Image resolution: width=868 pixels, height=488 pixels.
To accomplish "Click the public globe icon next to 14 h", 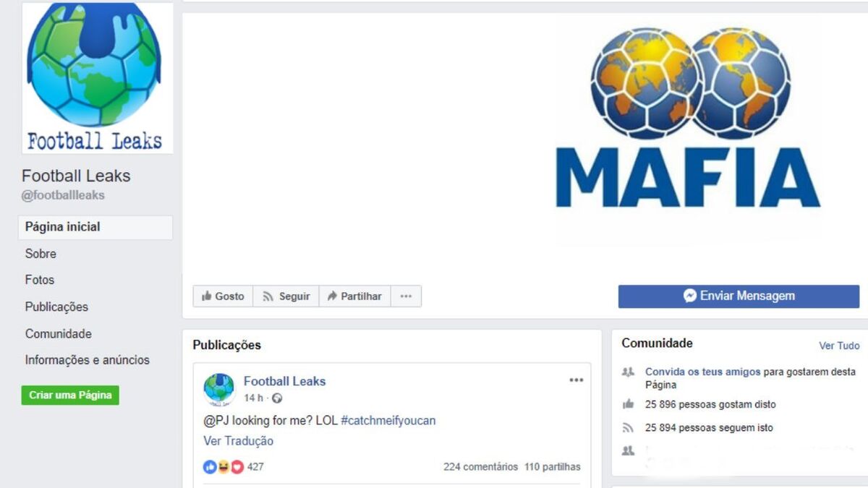I will (x=276, y=398).
